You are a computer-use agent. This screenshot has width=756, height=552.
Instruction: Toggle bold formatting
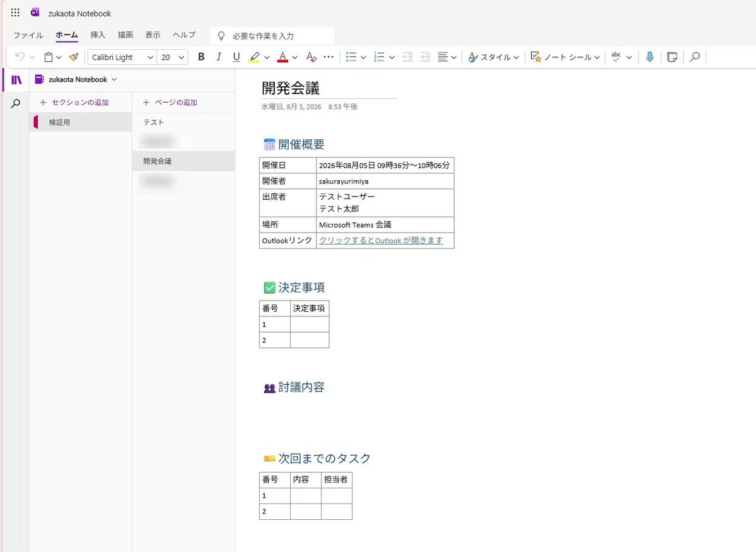tap(201, 57)
